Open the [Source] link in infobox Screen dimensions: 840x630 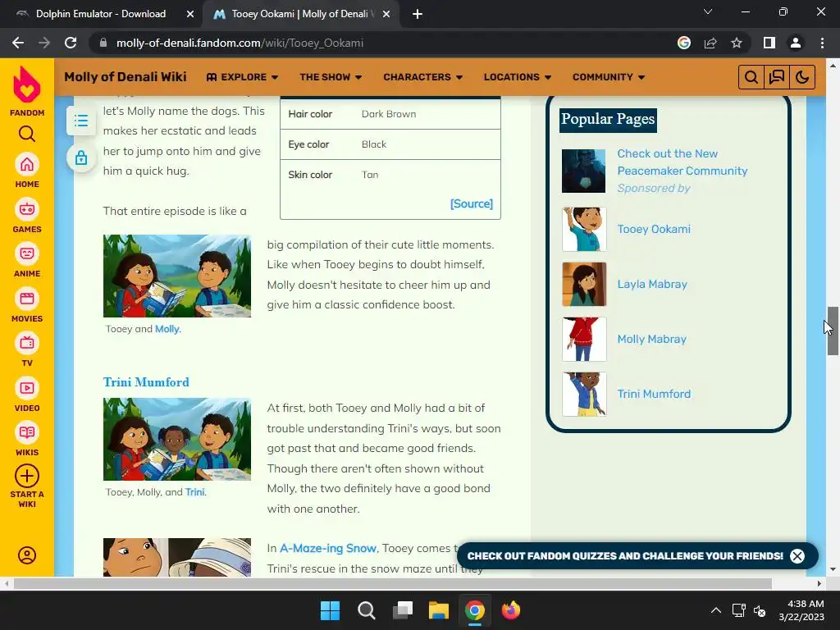click(472, 203)
